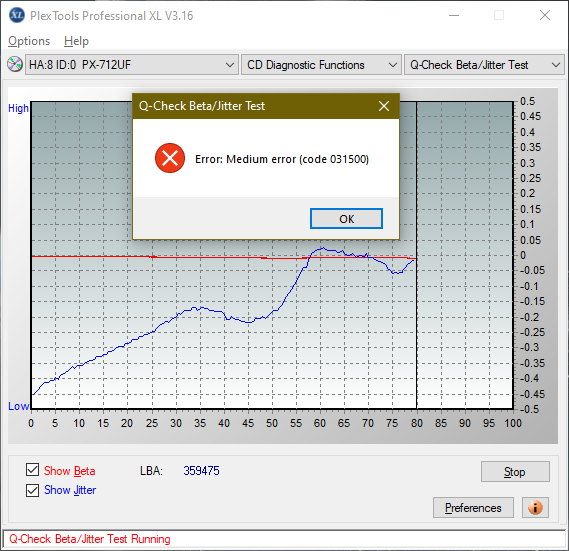
Task: Close the PlexTools Professional window
Action: click(545, 15)
